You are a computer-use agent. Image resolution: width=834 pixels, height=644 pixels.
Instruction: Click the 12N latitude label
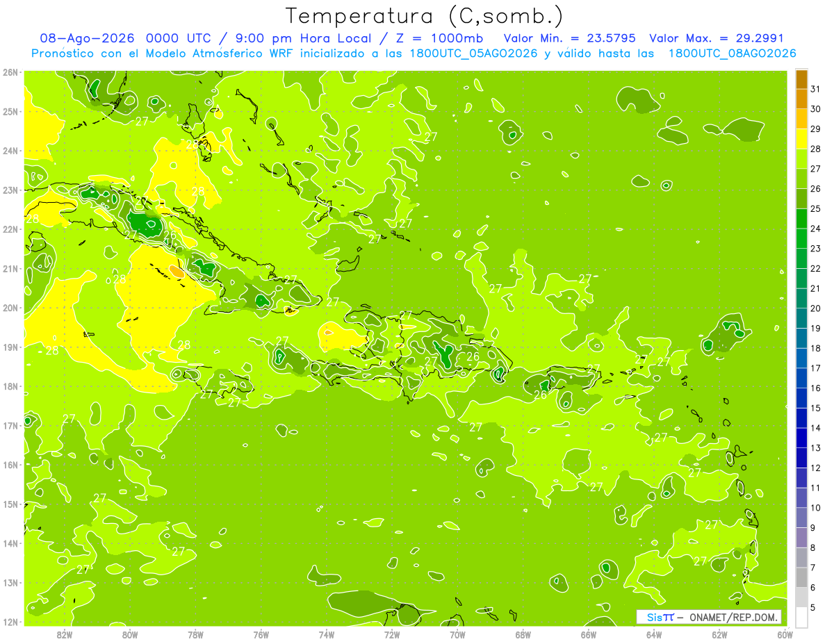(x=10, y=622)
